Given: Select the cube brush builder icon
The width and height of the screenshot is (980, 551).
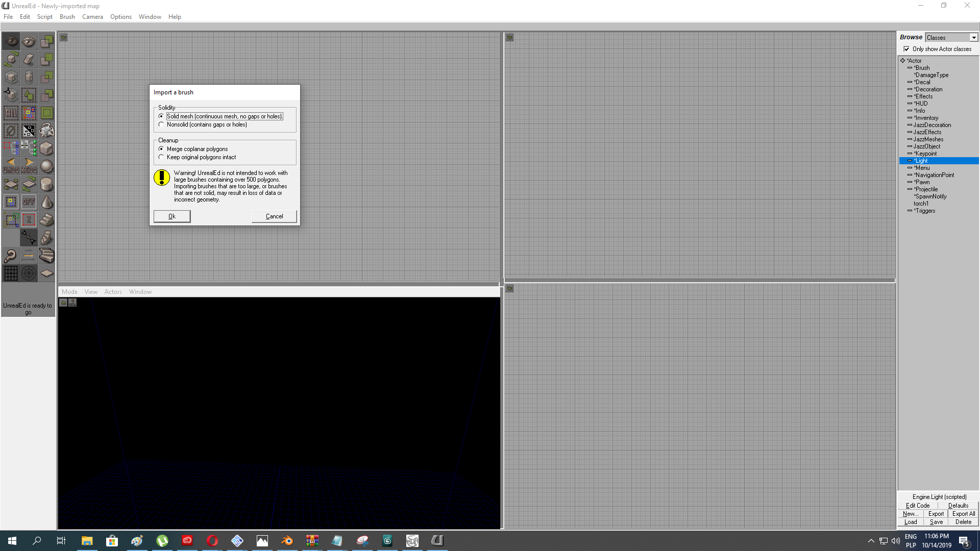Looking at the screenshot, I should tap(46, 148).
